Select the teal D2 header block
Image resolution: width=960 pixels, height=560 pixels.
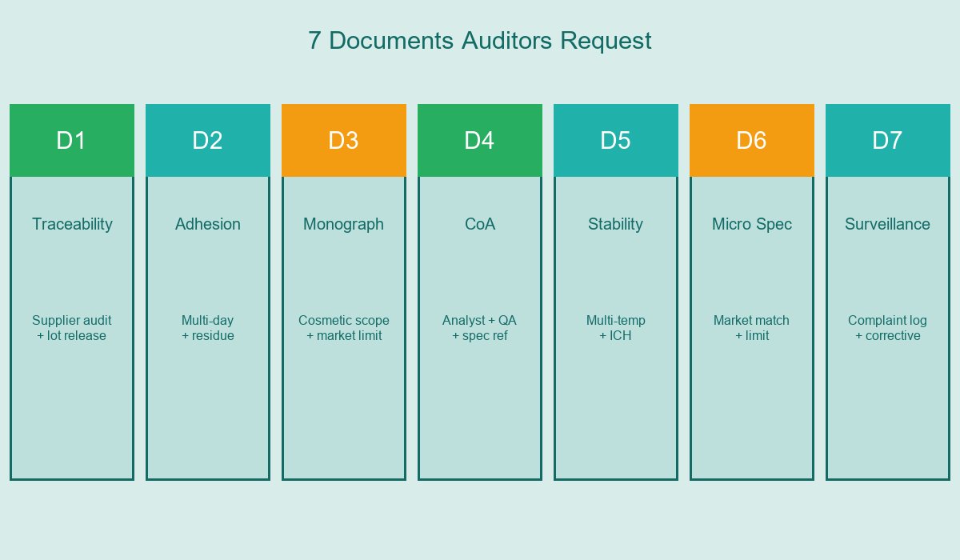(208, 140)
